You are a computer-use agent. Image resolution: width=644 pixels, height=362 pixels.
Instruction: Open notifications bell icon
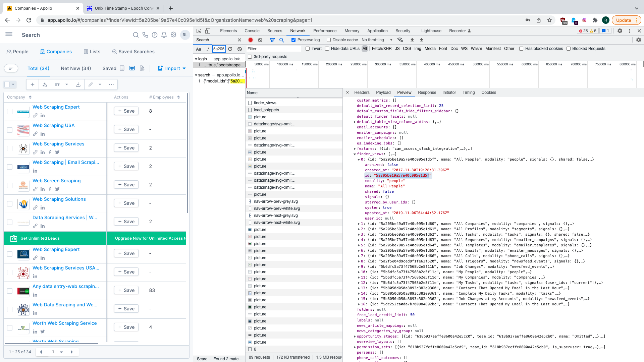click(164, 35)
